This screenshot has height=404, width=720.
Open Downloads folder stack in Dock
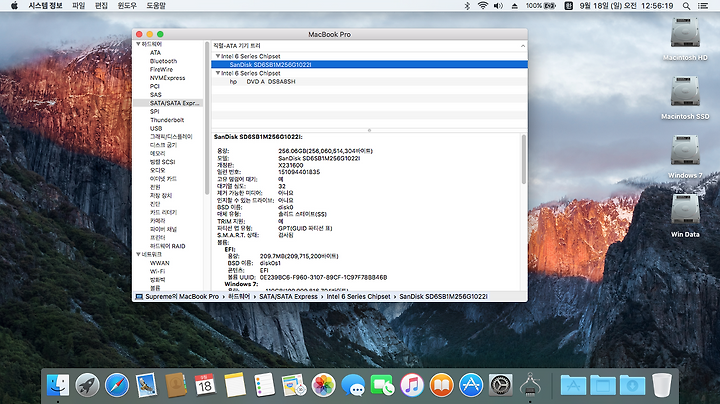632,385
